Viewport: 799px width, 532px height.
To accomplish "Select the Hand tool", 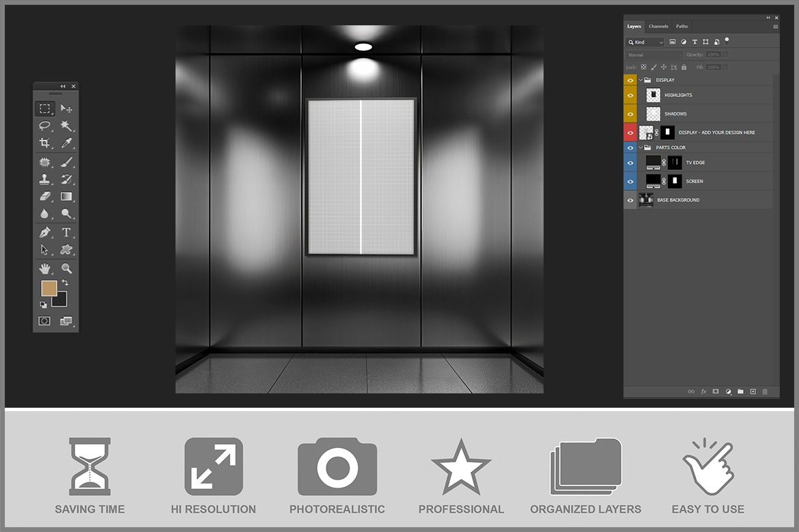I will pos(44,268).
